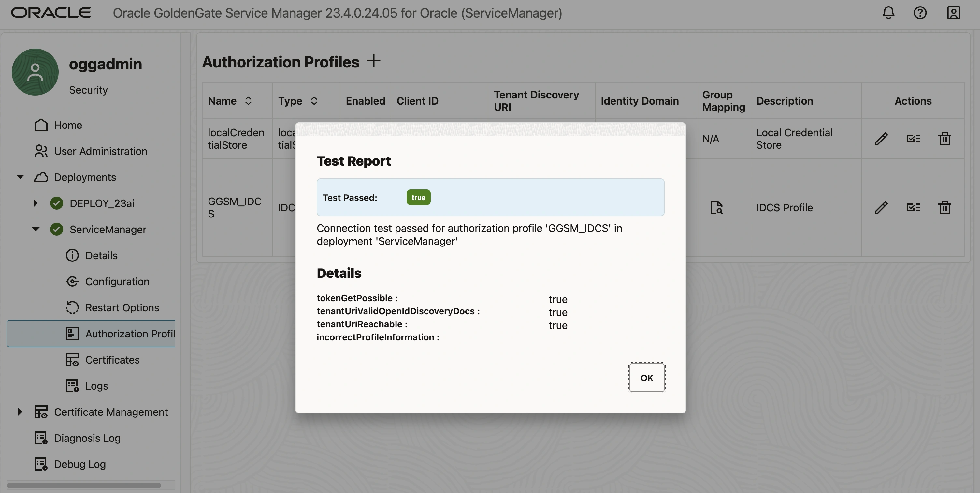Open the Diagnosis Log link
The image size is (980, 493).
click(x=87, y=438)
